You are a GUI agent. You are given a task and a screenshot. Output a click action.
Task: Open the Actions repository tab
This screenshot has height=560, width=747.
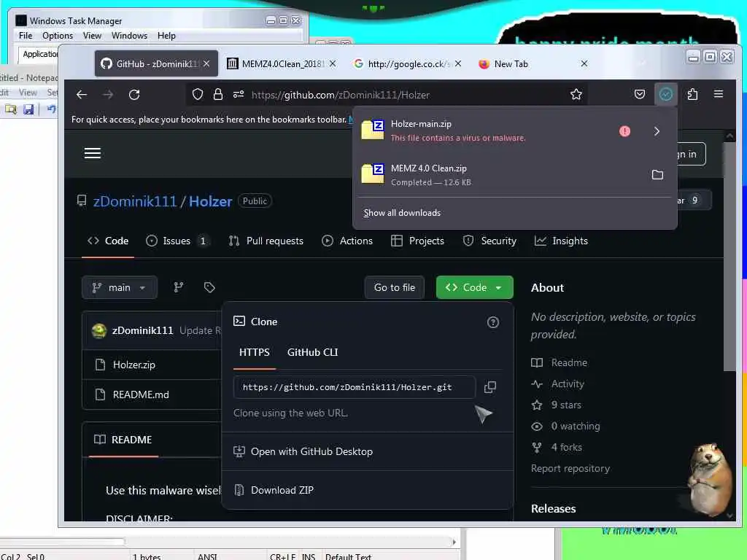[x=347, y=241]
